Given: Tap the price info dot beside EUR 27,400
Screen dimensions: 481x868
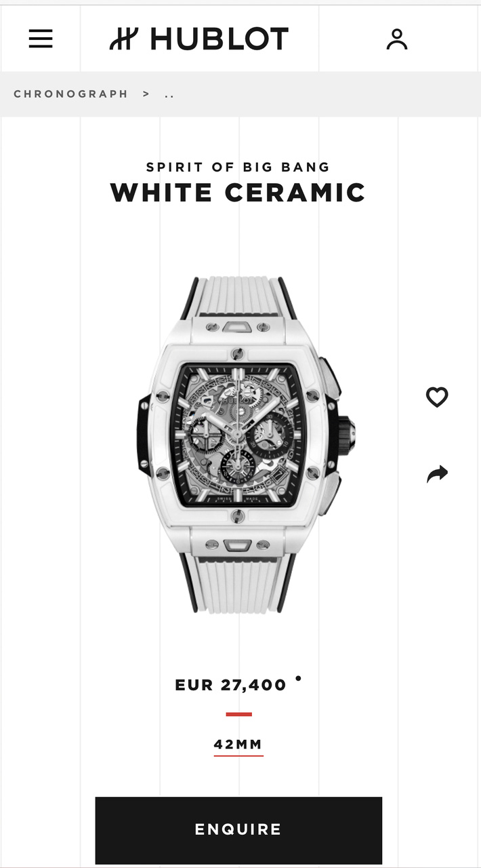Looking at the screenshot, I should [298, 677].
